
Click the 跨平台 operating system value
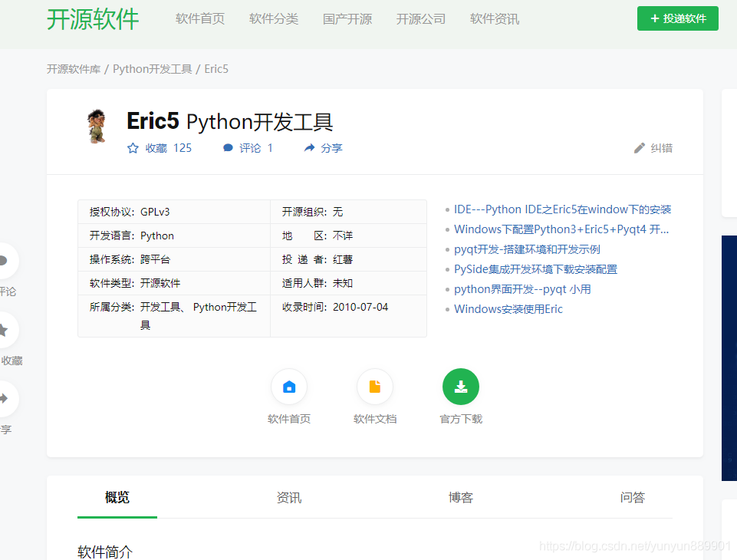coord(155,259)
